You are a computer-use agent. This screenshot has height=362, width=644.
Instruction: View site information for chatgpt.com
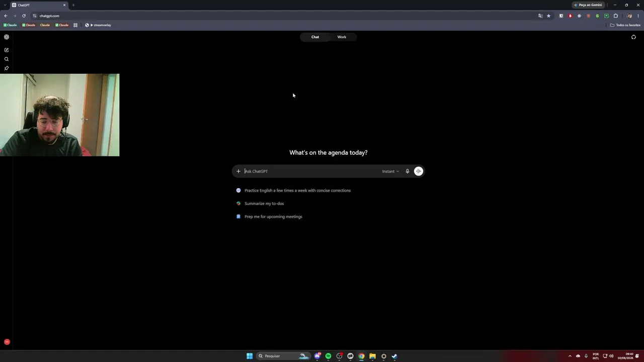(x=35, y=16)
